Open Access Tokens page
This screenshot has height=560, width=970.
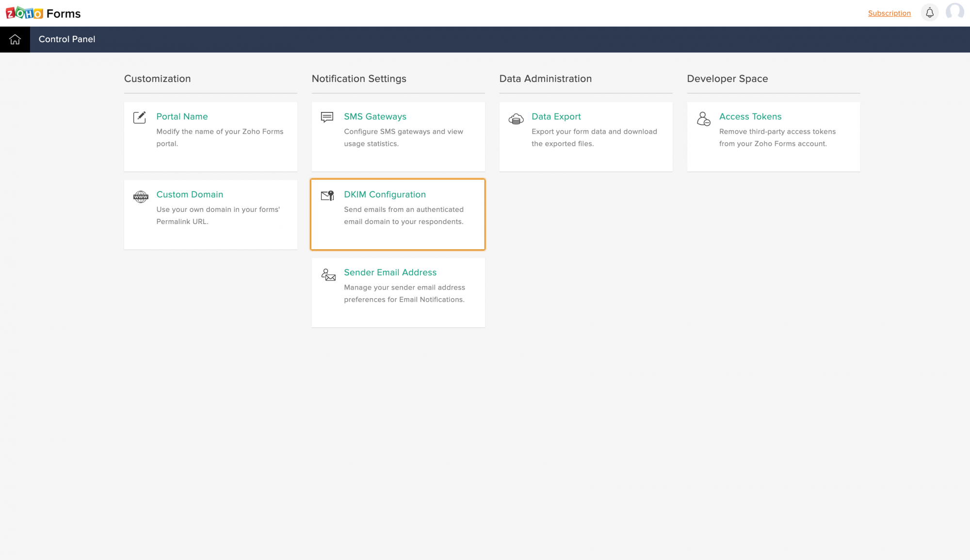[750, 116]
